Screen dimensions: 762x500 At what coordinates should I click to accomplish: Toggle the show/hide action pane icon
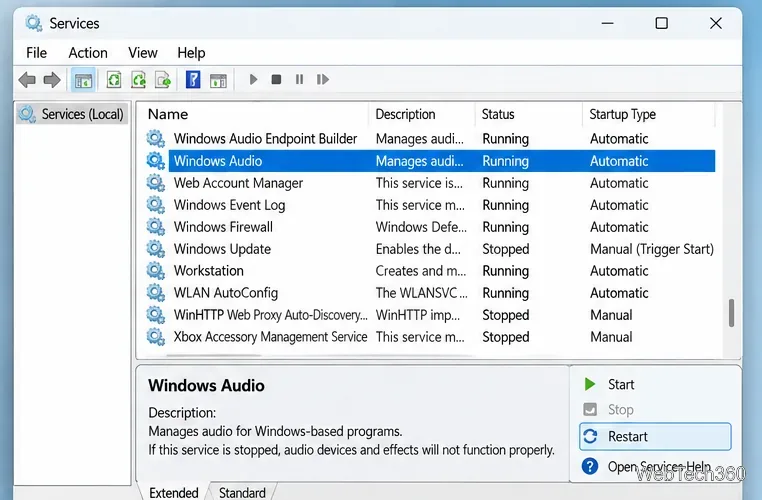(x=218, y=80)
